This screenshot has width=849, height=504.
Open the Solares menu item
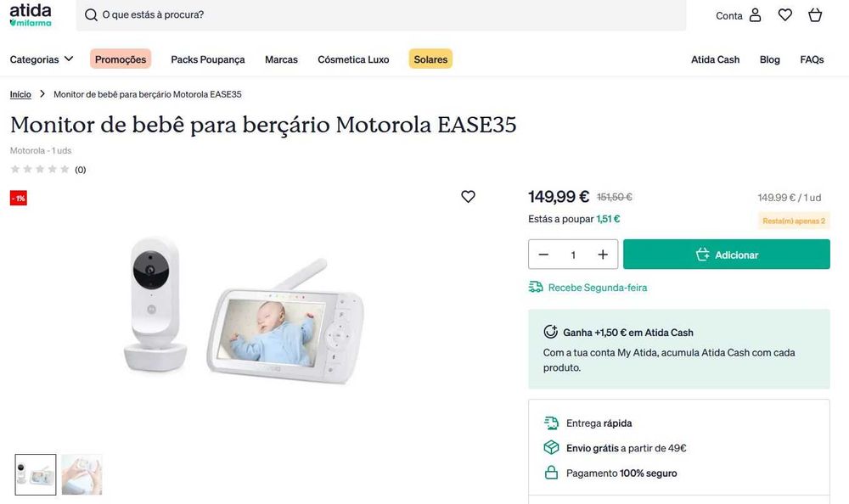pos(430,59)
